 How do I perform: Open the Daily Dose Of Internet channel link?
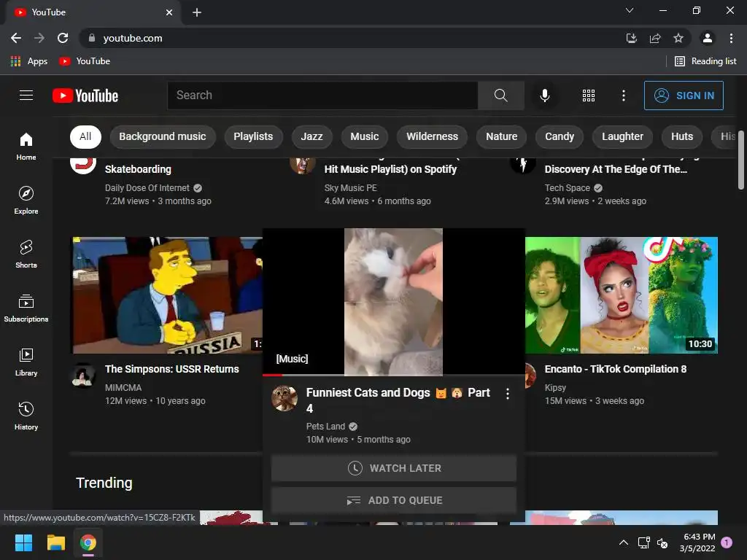(x=147, y=188)
